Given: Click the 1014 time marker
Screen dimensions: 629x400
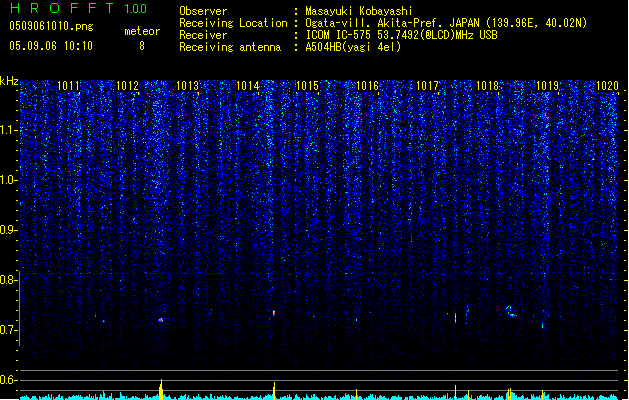Looking at the screenshot, I should pos(248,86).
